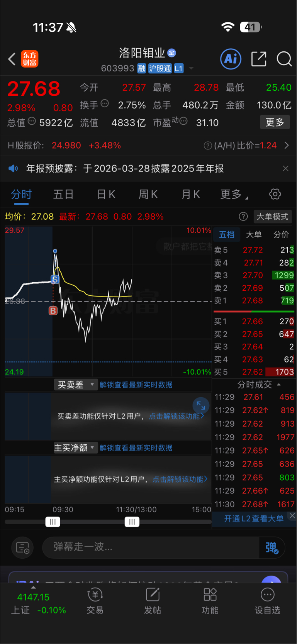The width and height of the screenshot is (297, 644).
Task: Switch to the 月K tab
Action: 191,194
